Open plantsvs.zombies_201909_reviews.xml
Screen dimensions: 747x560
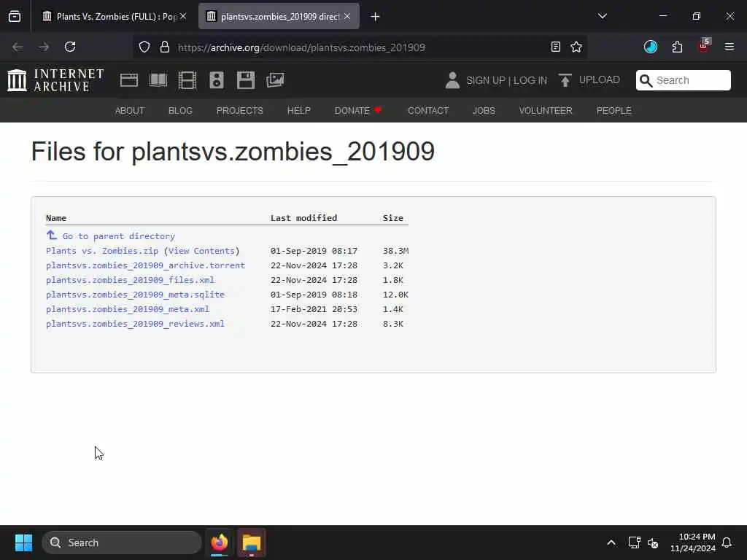[x=135, y=324]
